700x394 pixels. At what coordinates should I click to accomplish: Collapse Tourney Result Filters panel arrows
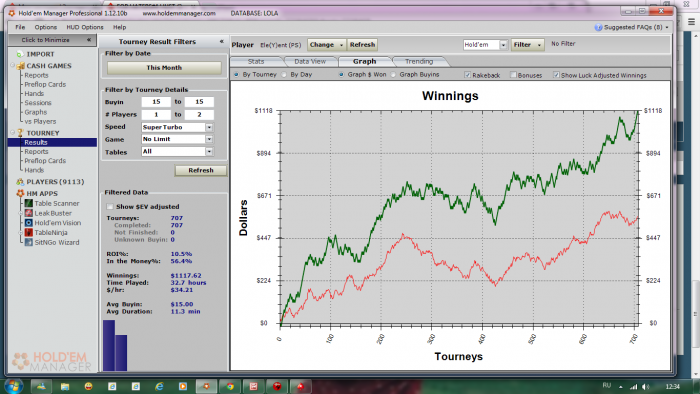pos(221,41)
